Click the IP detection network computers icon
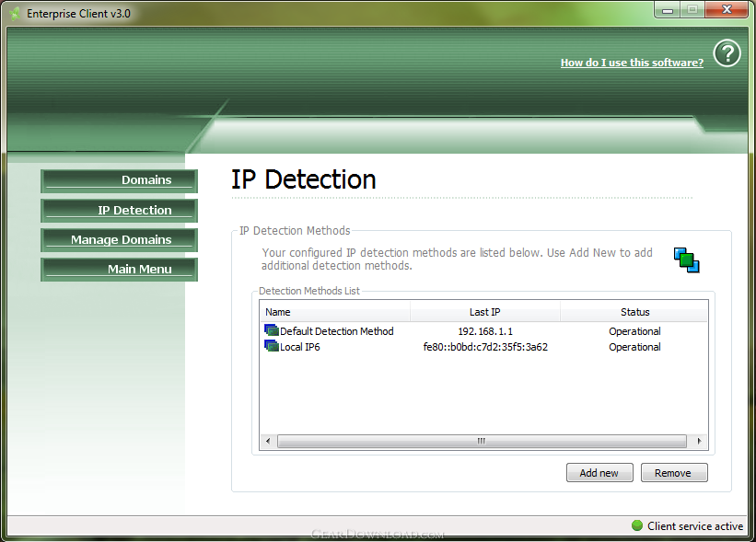This screenshot has width=756, height=542. [686, 259]
